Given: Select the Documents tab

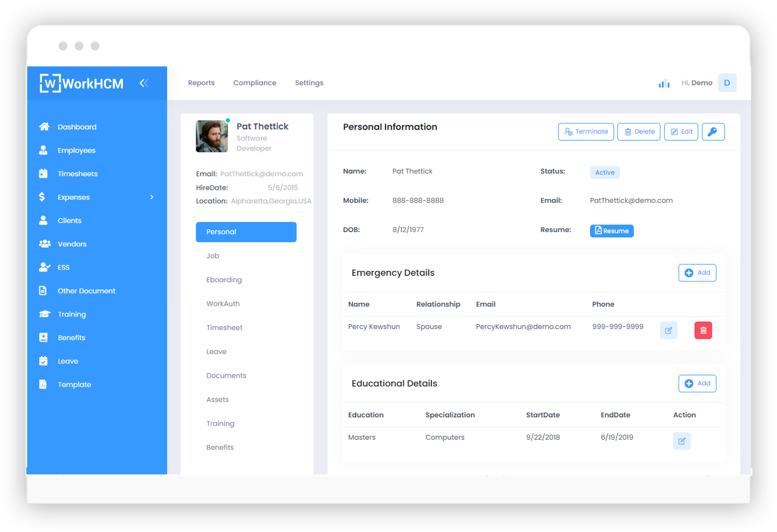Looking at the screenshot, I should pyautogui.click(x=226, y=375).
